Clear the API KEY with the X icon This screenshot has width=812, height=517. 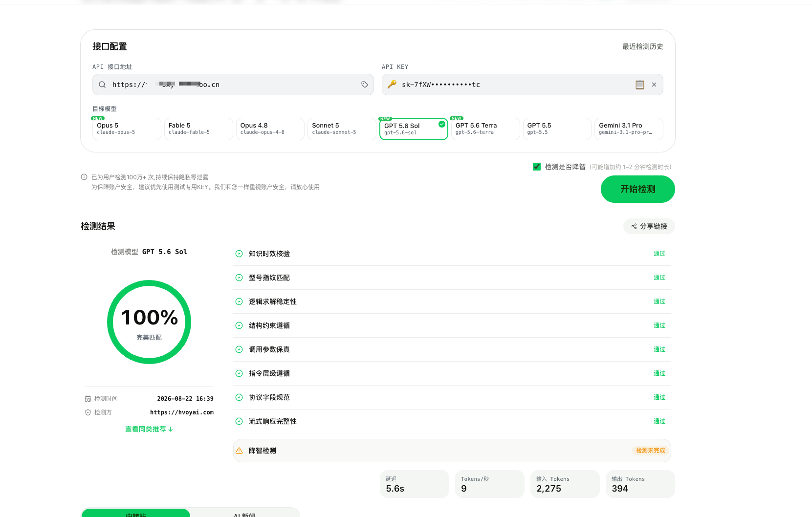coord(654,85)
